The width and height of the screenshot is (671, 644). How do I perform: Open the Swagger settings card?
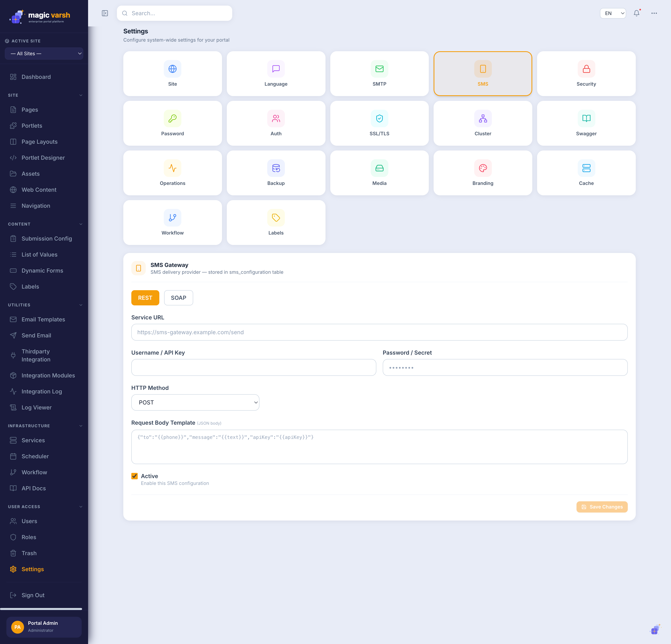[586, 123]
